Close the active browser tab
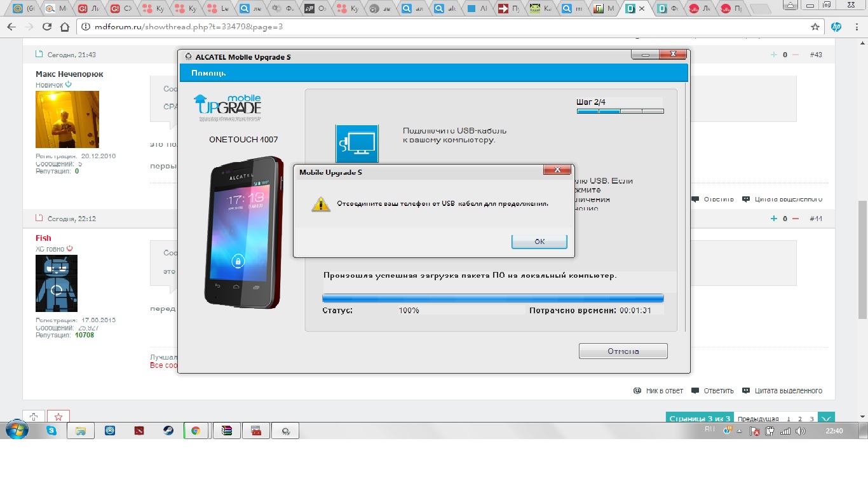 (x=642, y=9)
